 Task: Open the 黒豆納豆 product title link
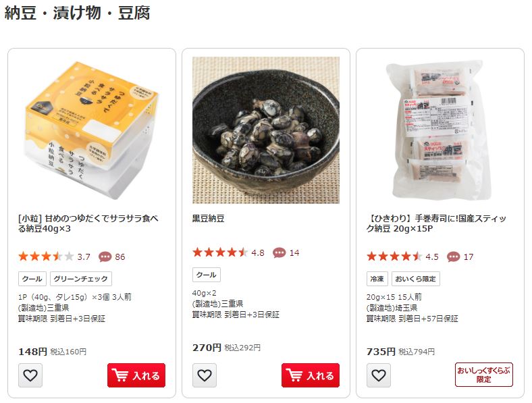coord(209,219)
